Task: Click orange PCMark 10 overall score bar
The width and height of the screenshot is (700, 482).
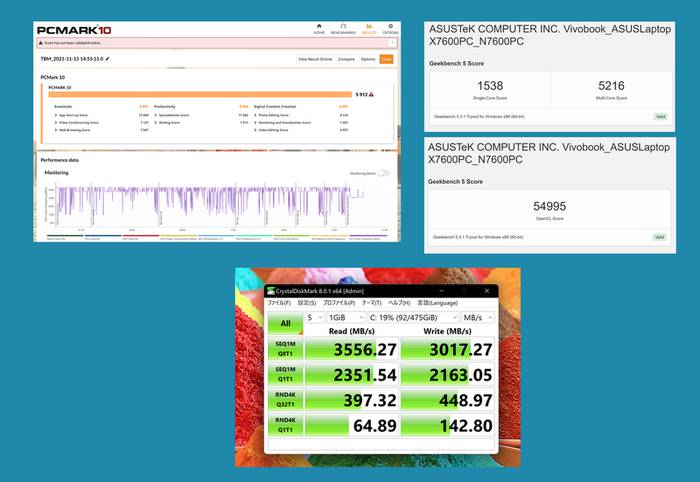Action: 200,94
